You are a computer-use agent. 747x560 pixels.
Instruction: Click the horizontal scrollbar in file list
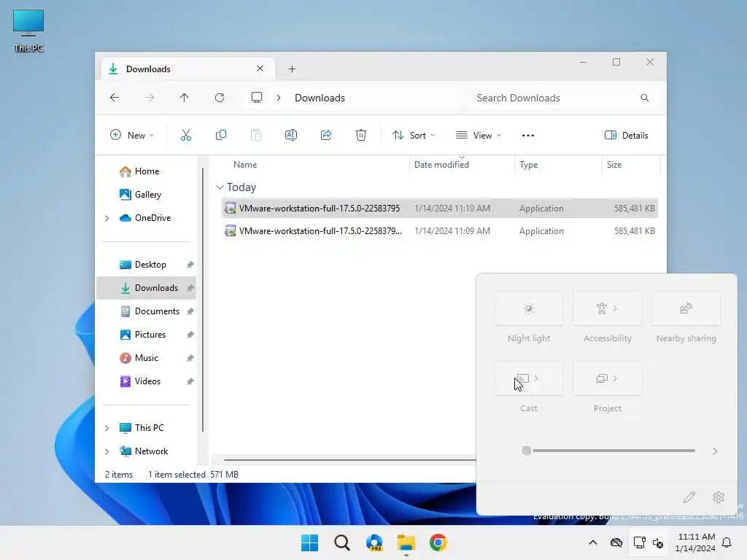tap(349, 459)
